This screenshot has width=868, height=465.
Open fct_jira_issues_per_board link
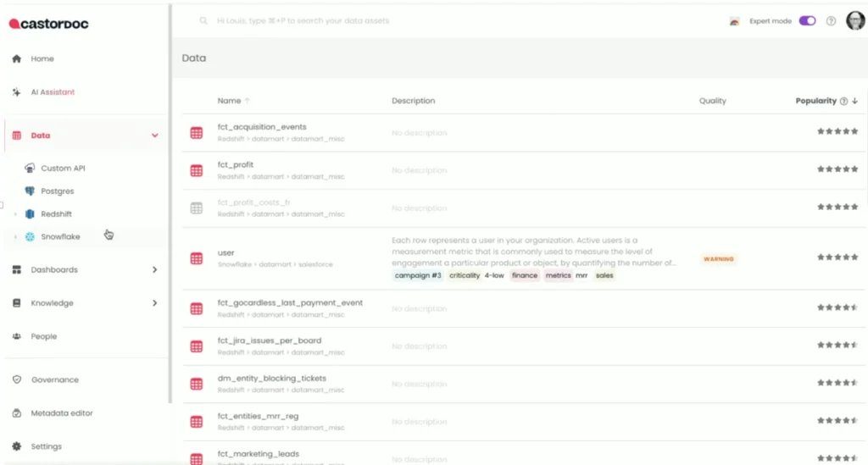269,340
